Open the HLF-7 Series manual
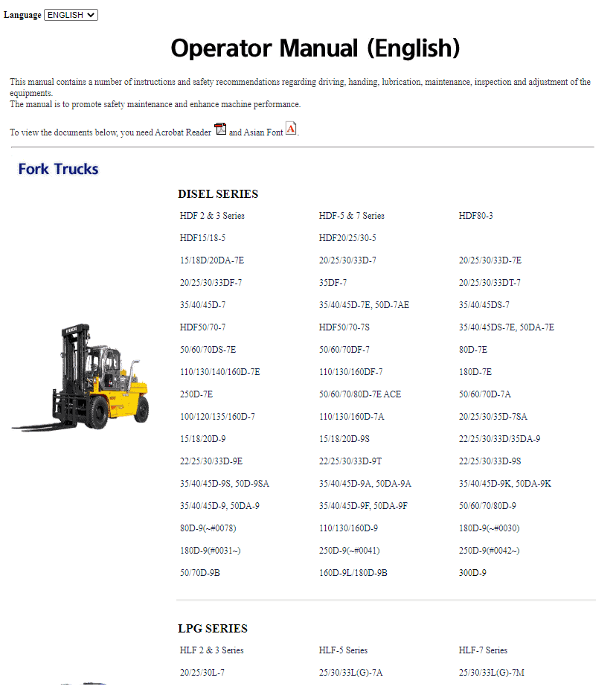 [x=483, y=650]
